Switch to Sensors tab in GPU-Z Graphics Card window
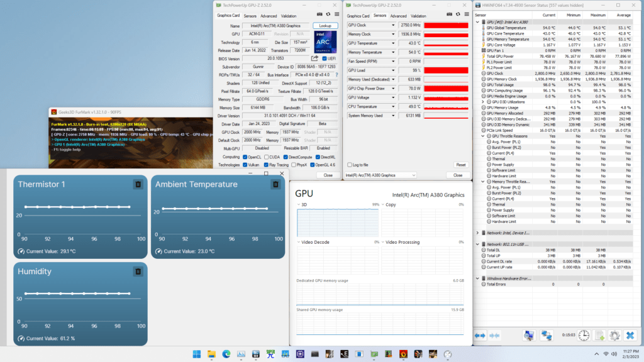 pos(250,16)
